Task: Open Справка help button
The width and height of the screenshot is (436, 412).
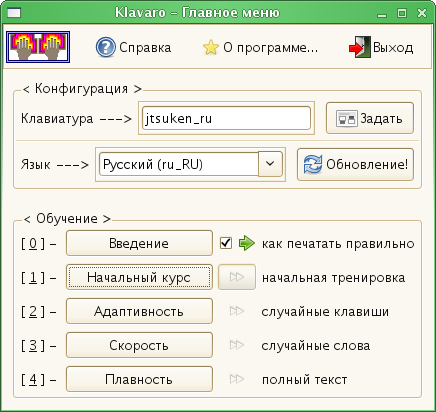Action: pos(133,47)
